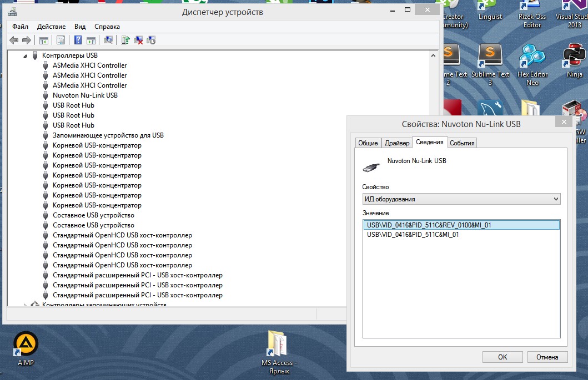Select Запоминающее устройство для USB row

click(x=108, y=135)
